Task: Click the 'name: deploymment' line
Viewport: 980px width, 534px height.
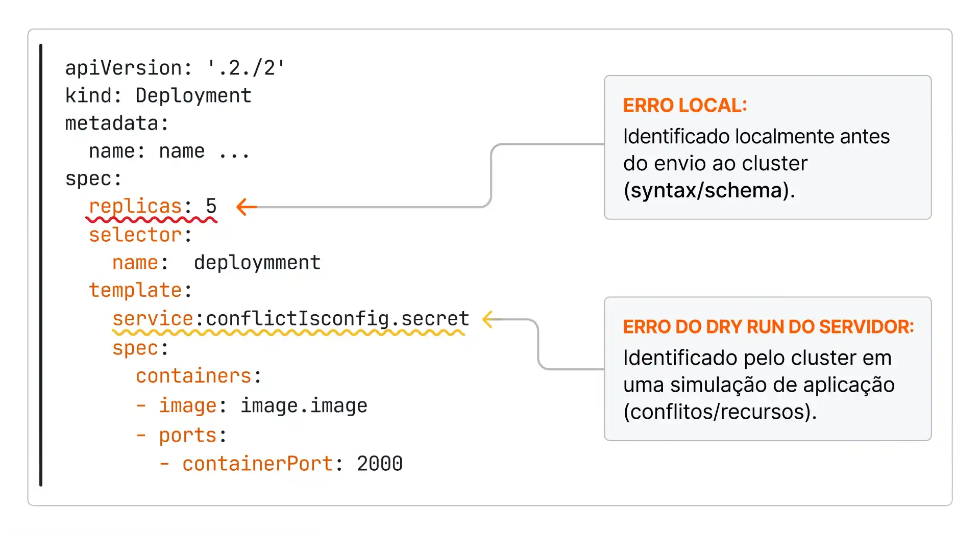Action: (x=216, y=263)
